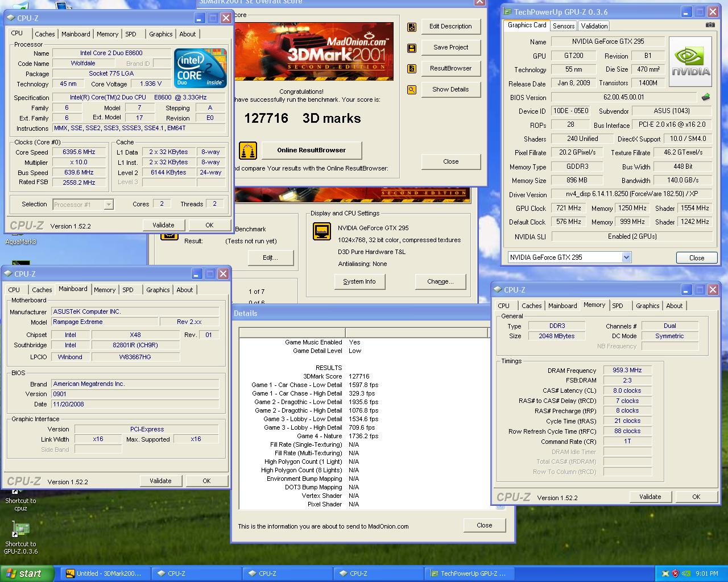728x582 pixels.
Task: Click the Change... display settings button
Action: click(x=440, y=282)
